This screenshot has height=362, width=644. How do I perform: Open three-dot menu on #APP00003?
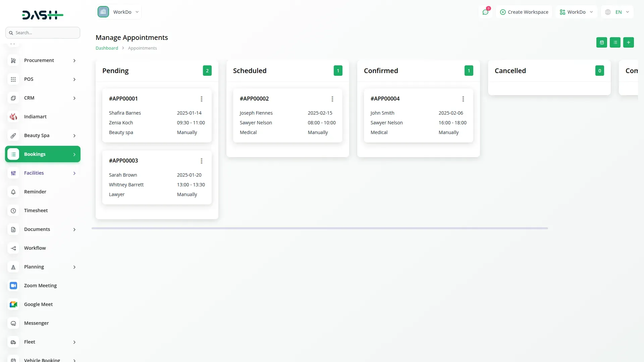(x=202, y=161)
